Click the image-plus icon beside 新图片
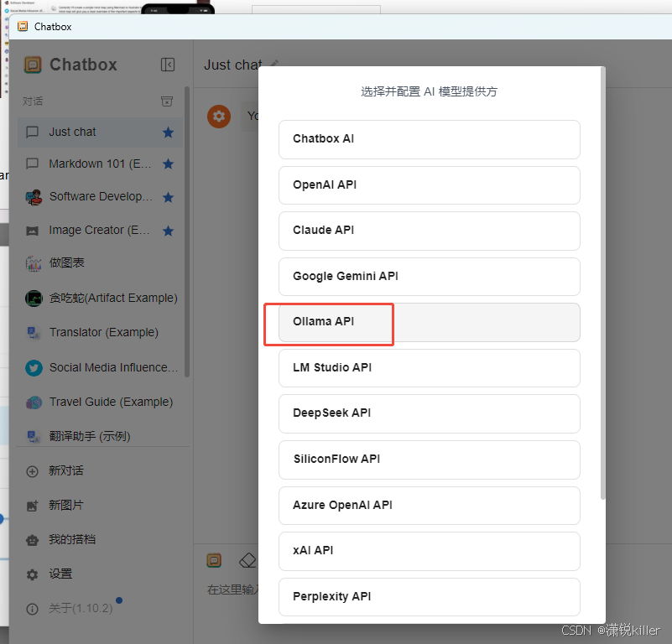 32,506
